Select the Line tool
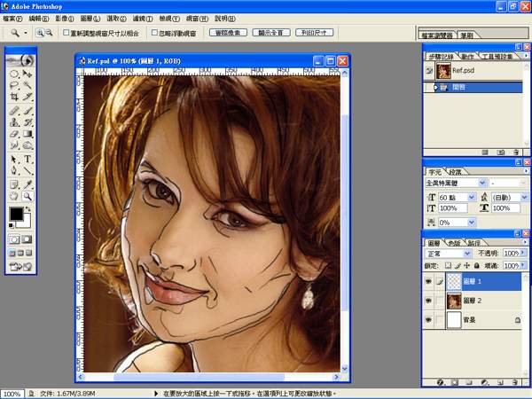Screen dimensions: 532x399 click(x=27, y=170)
